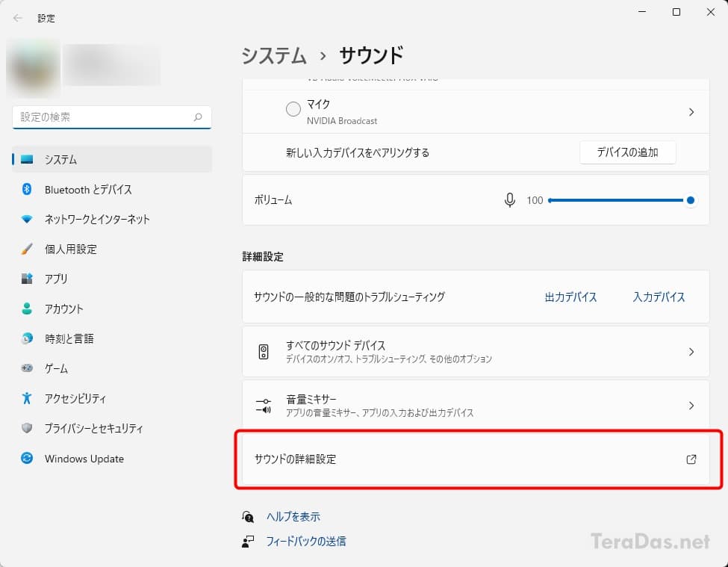Click the システム breadcrumb link
Screen dimensions: 728x567
tap(274, 55)
